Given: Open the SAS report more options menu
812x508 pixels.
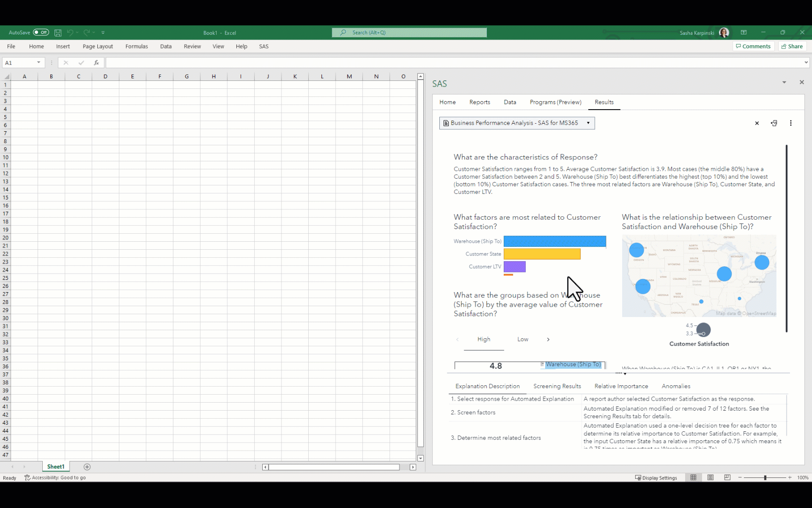Looking at the screenshot, I should point(791,123).
